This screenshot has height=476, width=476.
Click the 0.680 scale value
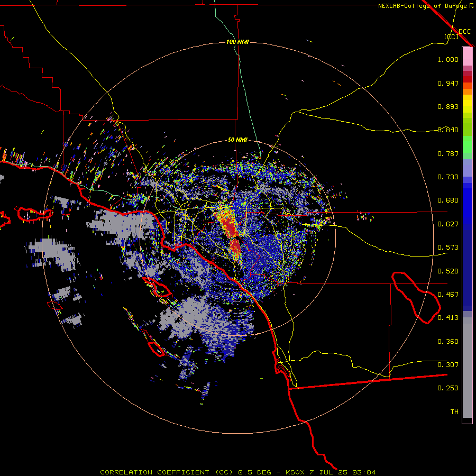click(x=448, y=200)
